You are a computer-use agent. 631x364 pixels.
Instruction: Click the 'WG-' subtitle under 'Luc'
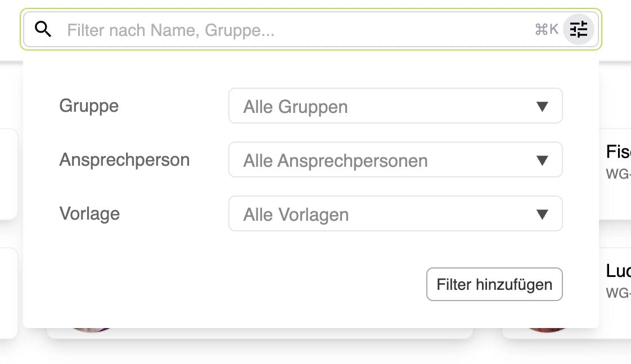(x=618, y=293)
